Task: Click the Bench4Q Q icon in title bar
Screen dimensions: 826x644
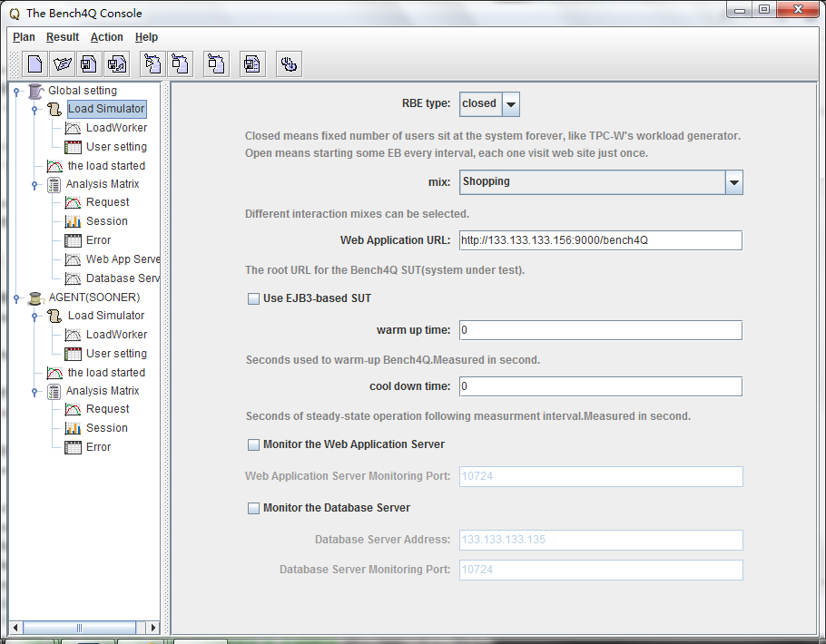Action: [x=15, y=14]
